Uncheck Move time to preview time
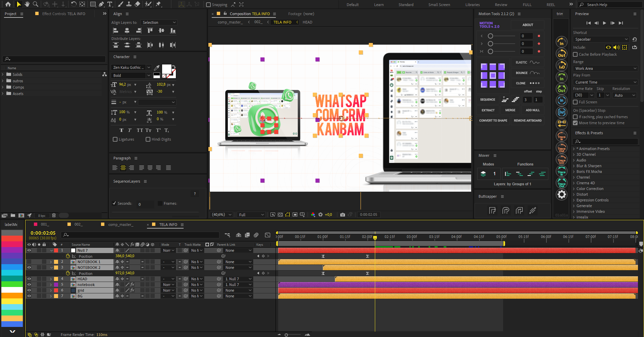 point(575,123)
